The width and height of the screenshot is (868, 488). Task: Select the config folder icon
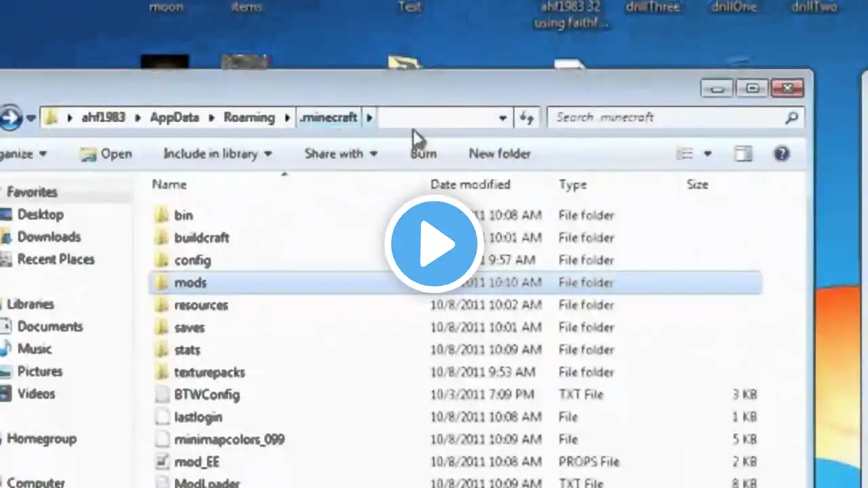161,260
